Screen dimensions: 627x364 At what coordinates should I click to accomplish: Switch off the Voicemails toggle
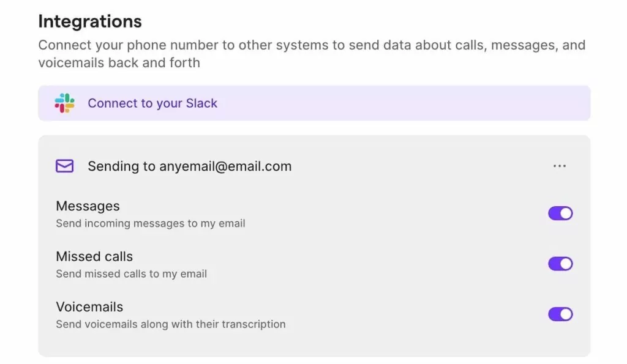pos(560,314)
